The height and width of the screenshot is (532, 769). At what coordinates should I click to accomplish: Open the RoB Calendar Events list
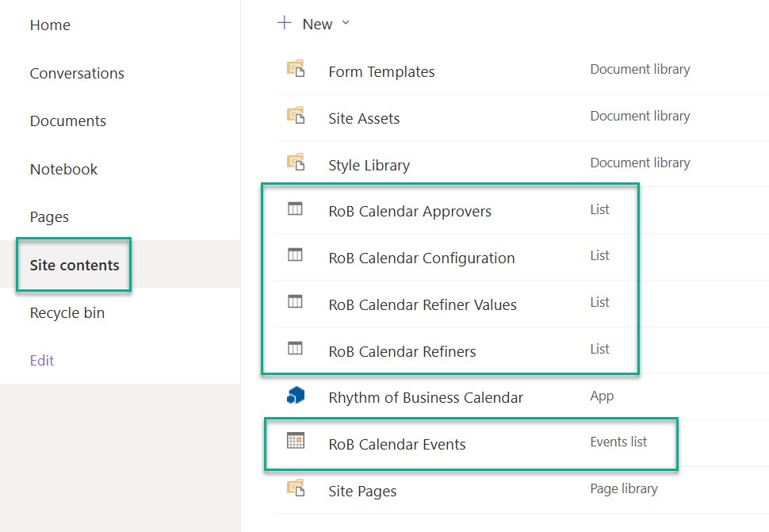(x=396, y=444)
